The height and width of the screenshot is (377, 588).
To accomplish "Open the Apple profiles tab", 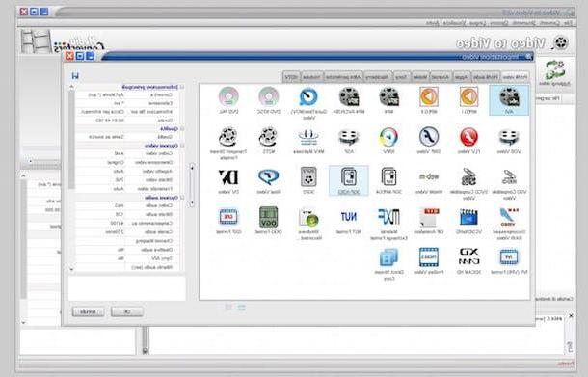I will (x=462, y=77).
